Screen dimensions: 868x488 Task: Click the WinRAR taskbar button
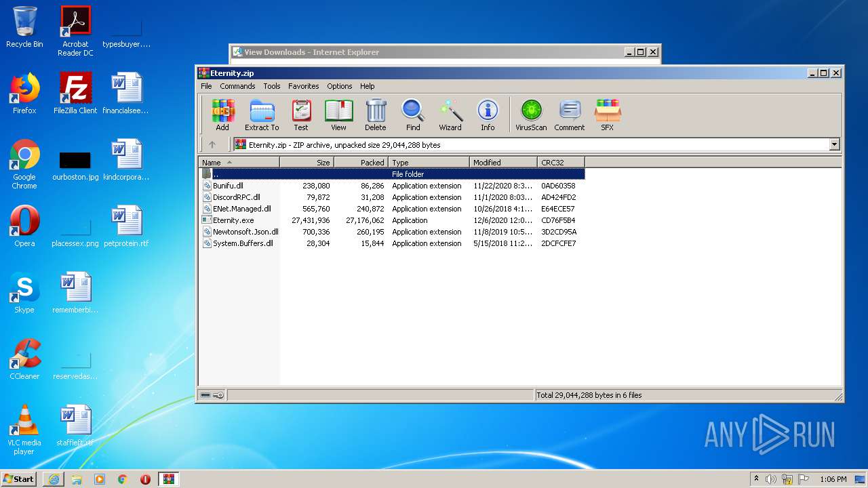(168, 479)
